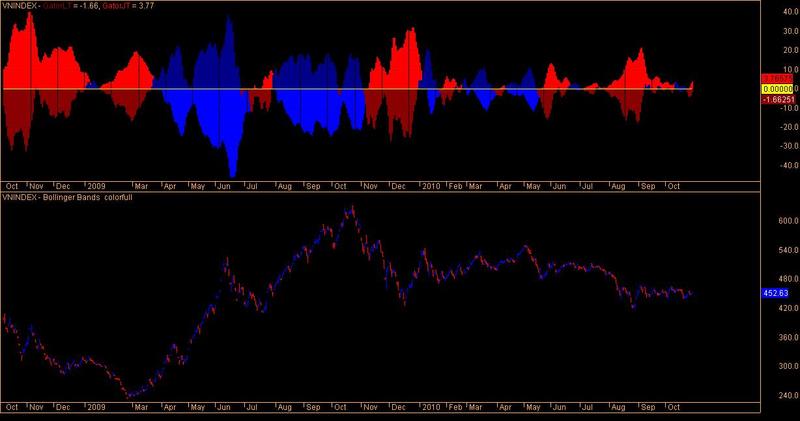Click 2010 on the Gator pane time axis

(x=431, y=186)
